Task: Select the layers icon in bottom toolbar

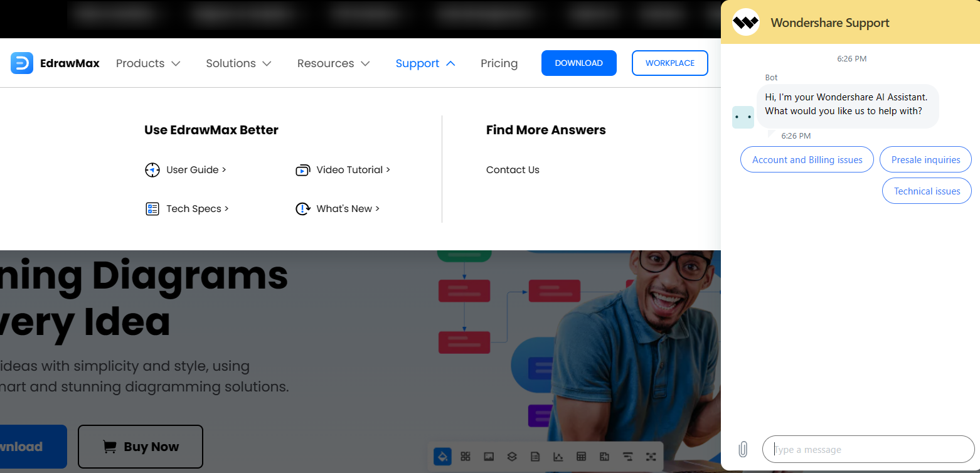Action: pyautogui.click(x=512, y=456)
